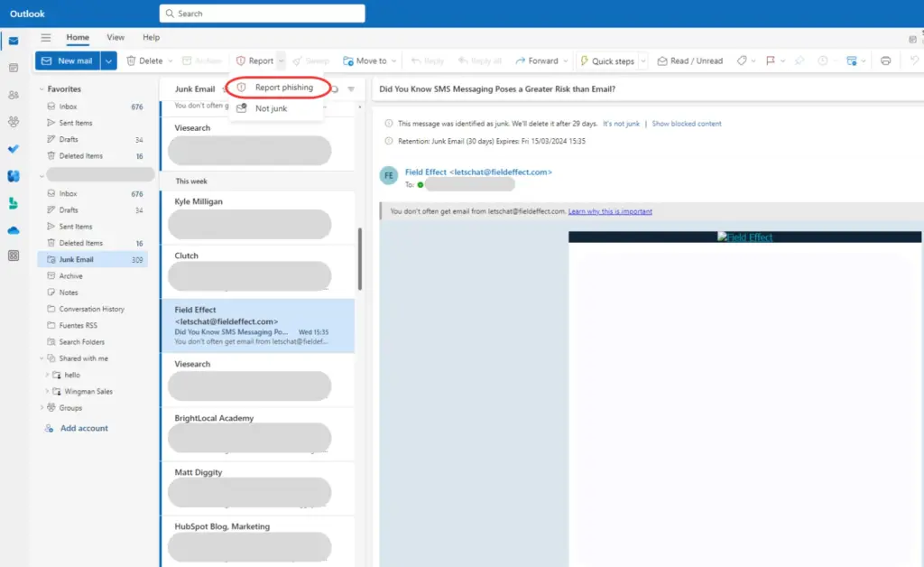Click the message list filter icon
The width and height of the screenshot is (924, 567).
click(x=351, y=89)
